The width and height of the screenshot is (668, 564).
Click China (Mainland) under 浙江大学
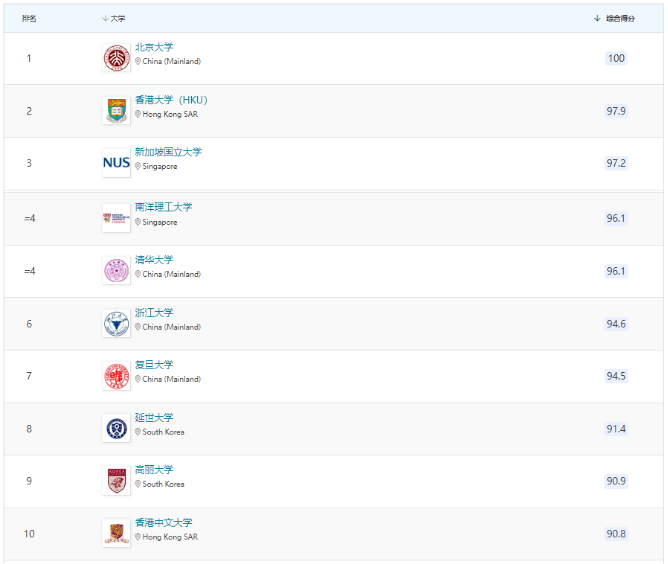172,327
